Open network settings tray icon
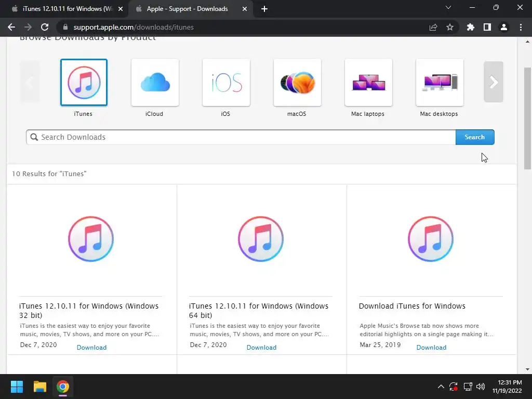 [x=468, y=387]
